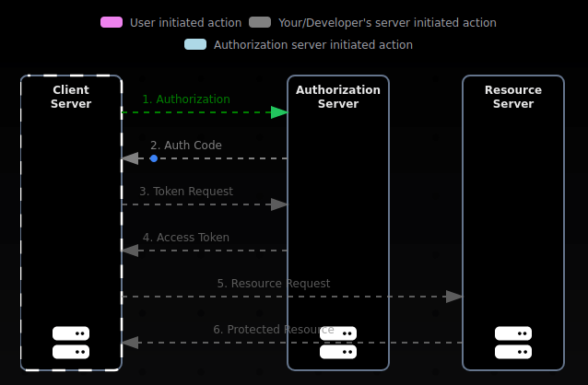Select "Your/Developer's server initiated action" legend label
Viewport: 588px width, 385px height.
[387, 22]
